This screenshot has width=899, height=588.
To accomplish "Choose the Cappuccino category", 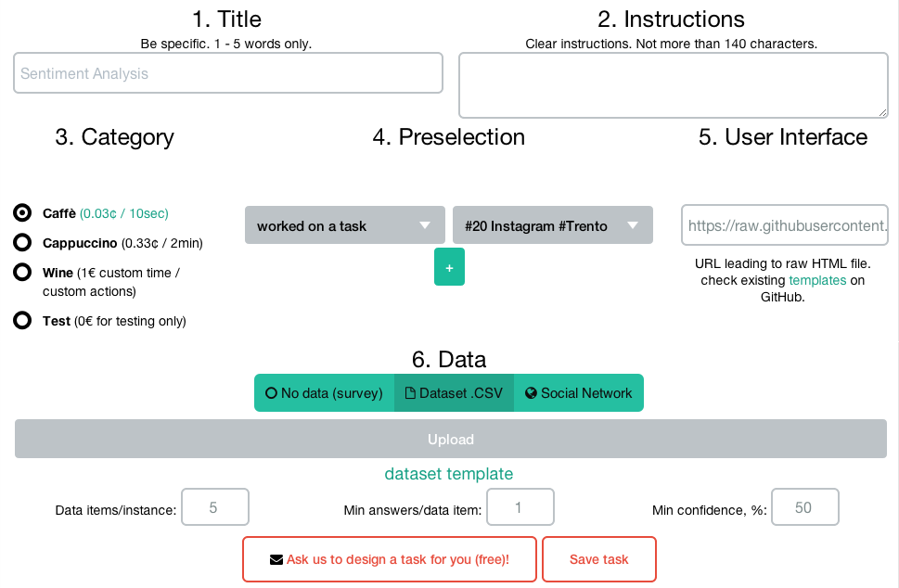I will [22, 243].
